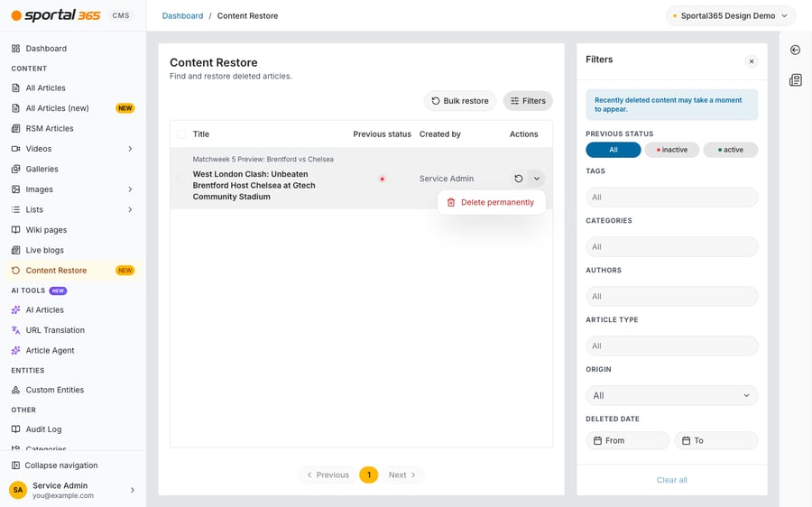Click the Content Restore sidebar icon
The image size is (812, 507).
[15, 271]
